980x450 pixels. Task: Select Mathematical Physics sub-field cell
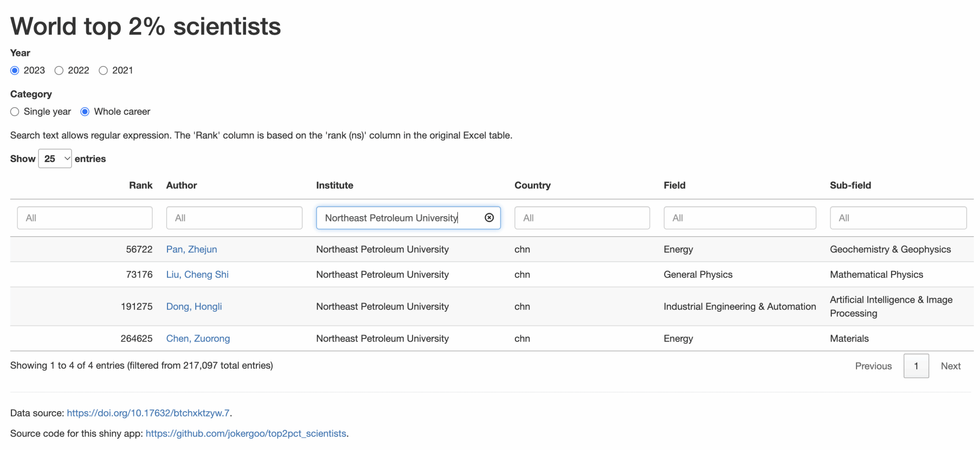pos(876,274)
